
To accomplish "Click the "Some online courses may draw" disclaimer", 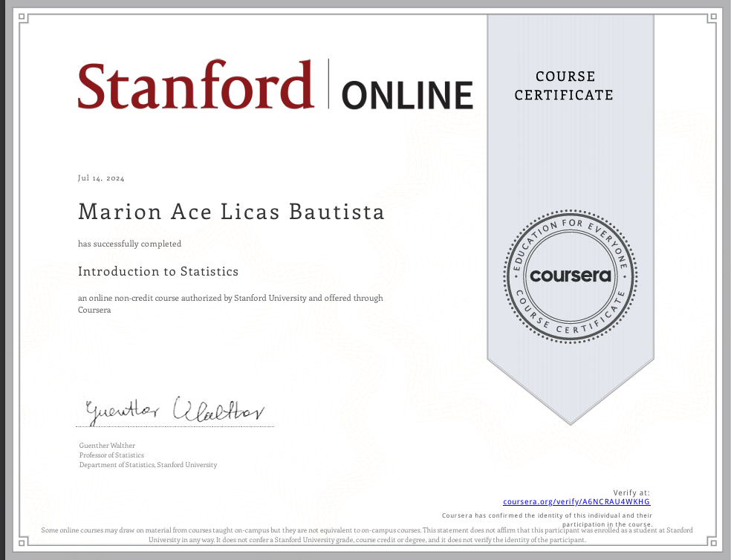I will 367,535.
